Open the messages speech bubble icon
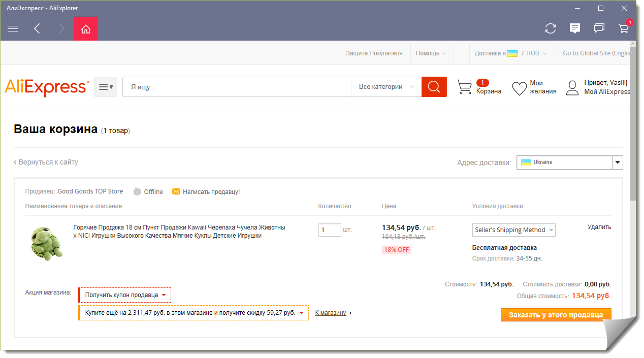The image size is (644, 358). pyautogui.click(x=574, y=29)
